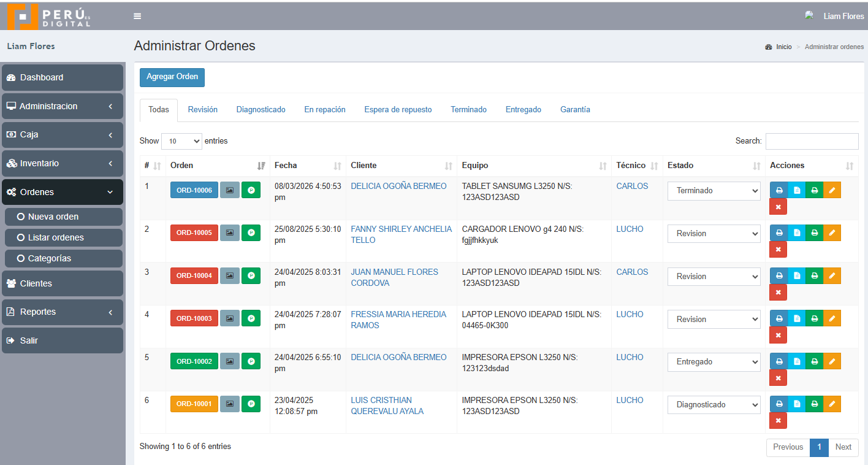Image resolution: width=868 pixels, height=465 pixels.
Task: Click the Inicio breadcrumb link
Action: click(x=784, y=47)
